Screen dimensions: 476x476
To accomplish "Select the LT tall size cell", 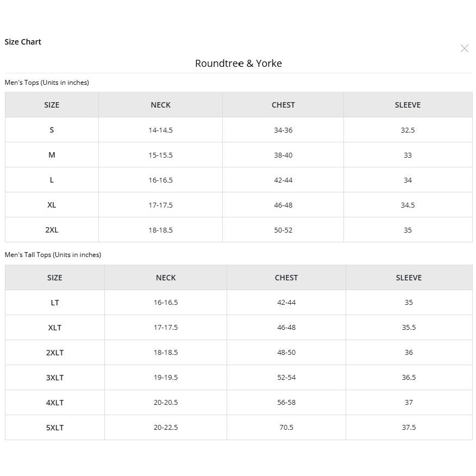I will (55, 303).
